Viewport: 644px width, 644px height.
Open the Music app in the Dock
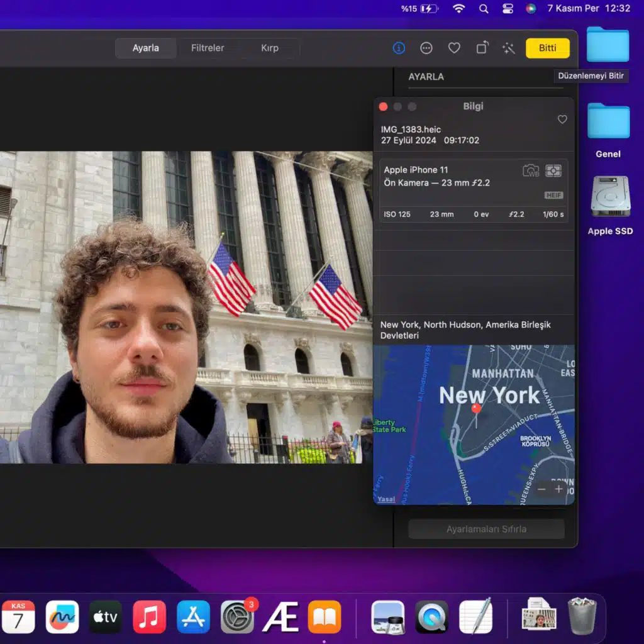pyautogui.click(x=150, y=617)
